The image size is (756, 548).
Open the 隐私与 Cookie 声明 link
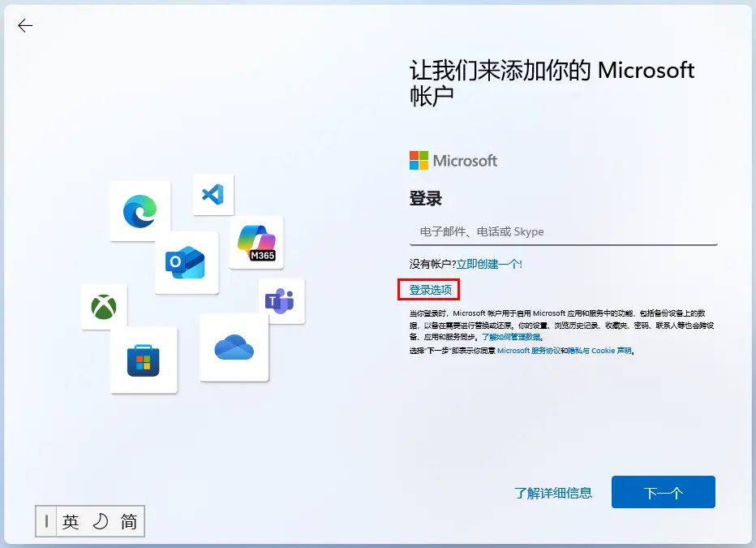coord(599,351)
